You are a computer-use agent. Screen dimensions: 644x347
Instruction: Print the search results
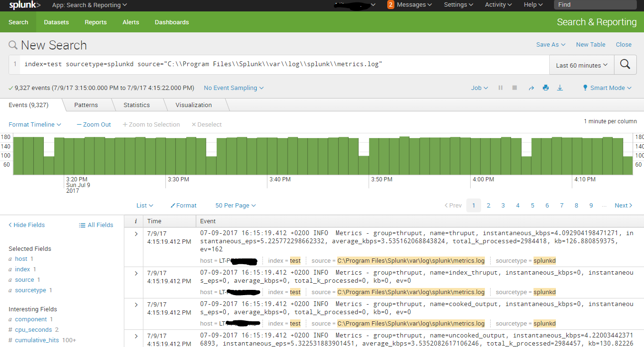tap(545, 88)
